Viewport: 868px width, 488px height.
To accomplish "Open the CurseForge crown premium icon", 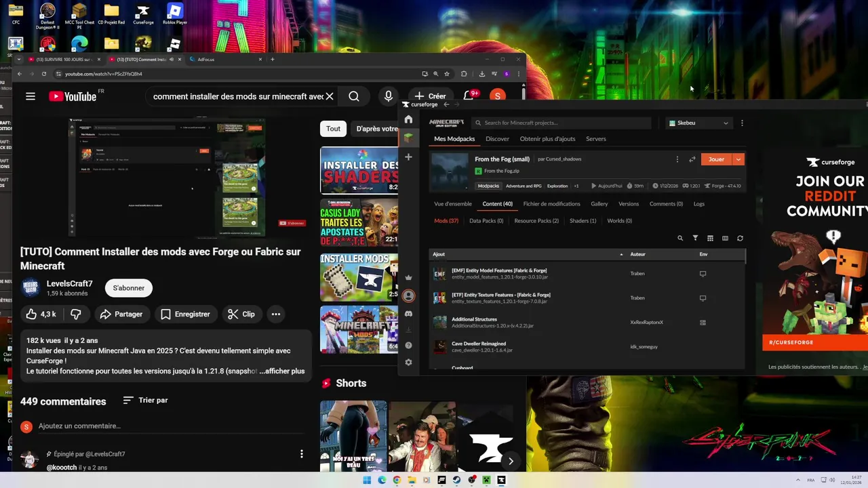I will (x=408, y=277).
